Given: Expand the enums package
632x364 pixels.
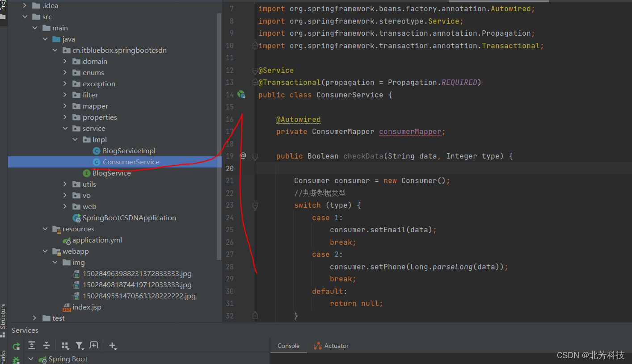Looking at the screenshot, I should [x=65, y=73].
